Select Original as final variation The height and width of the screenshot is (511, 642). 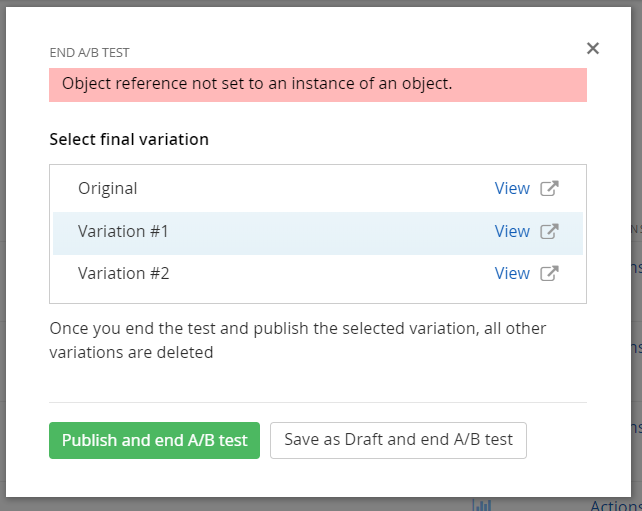pos(318,189)
